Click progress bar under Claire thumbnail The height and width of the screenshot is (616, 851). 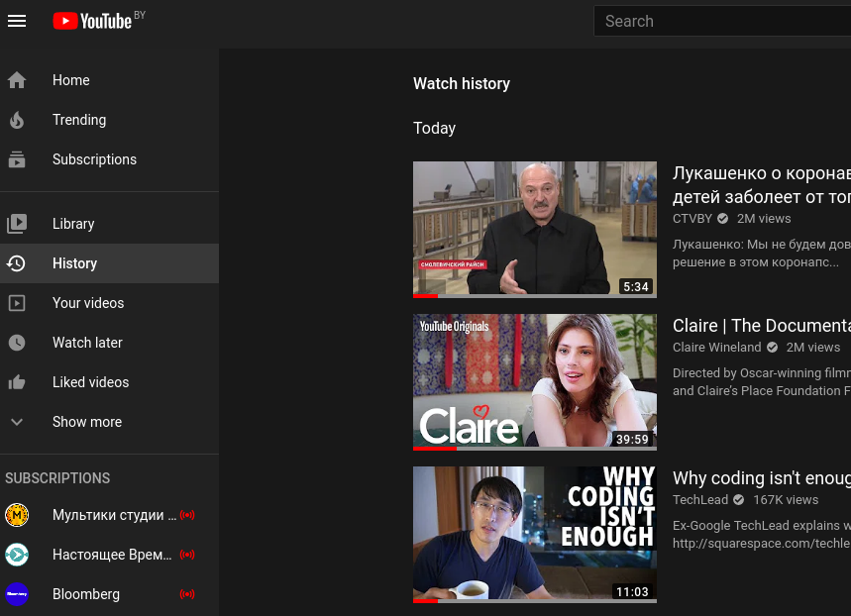(x=535, y=449)
